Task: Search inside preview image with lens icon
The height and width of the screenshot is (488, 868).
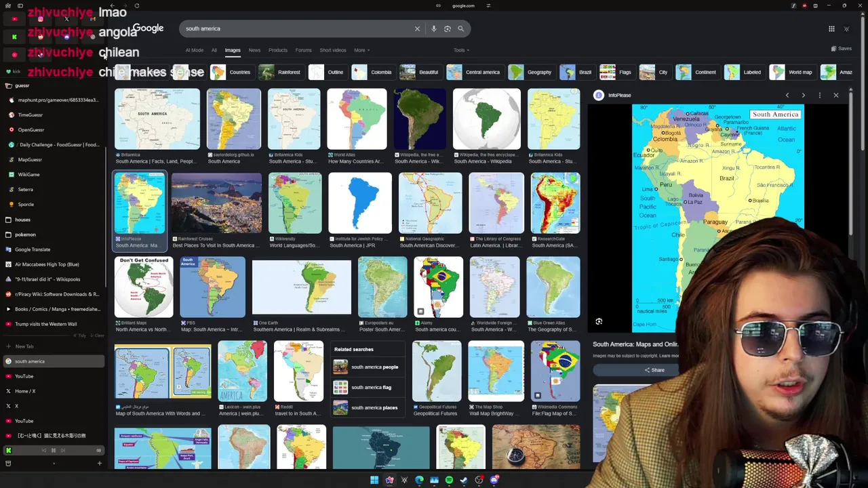Action: click(599, 322)
